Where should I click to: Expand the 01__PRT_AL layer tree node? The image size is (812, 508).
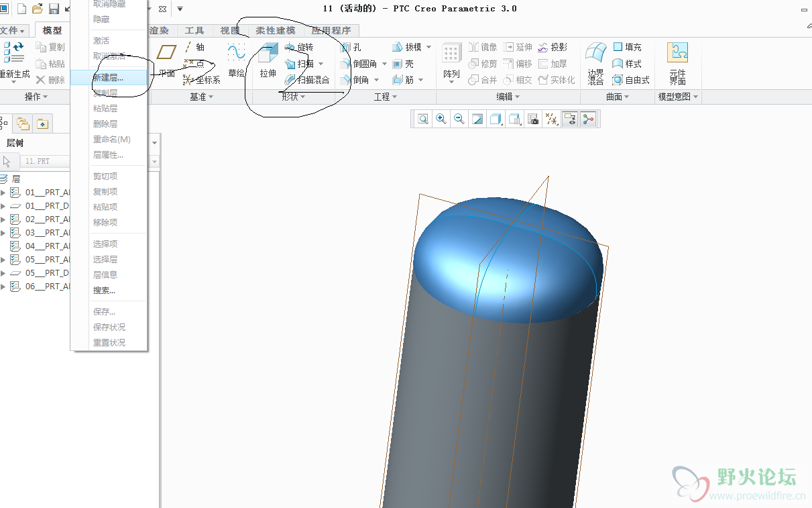(x=3, y=193)
